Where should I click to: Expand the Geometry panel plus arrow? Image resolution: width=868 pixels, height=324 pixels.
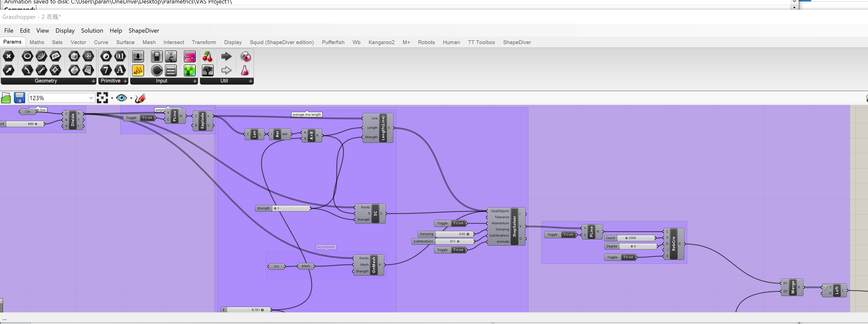coord(93,81)
